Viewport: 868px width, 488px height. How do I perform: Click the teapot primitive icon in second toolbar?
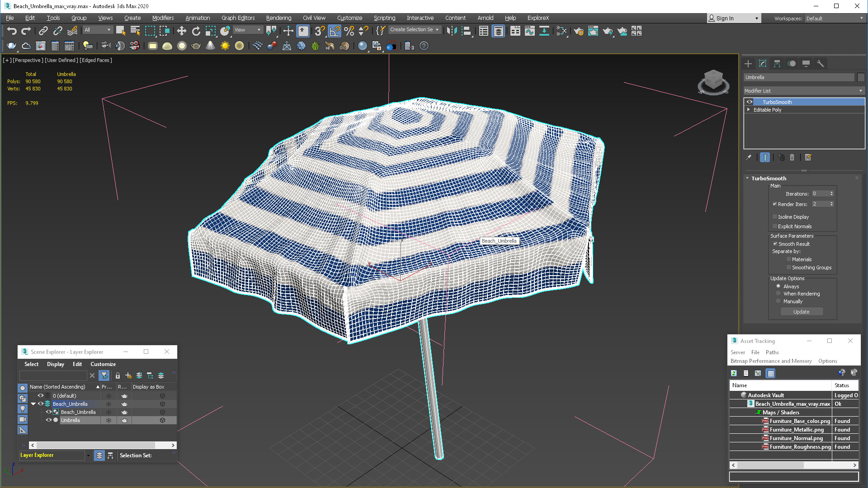tap(196, 46)
